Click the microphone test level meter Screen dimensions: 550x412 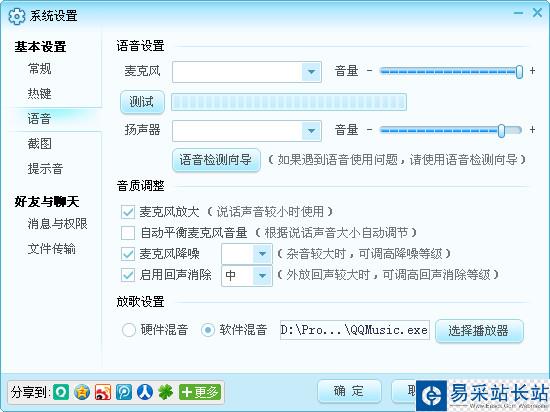289,102
